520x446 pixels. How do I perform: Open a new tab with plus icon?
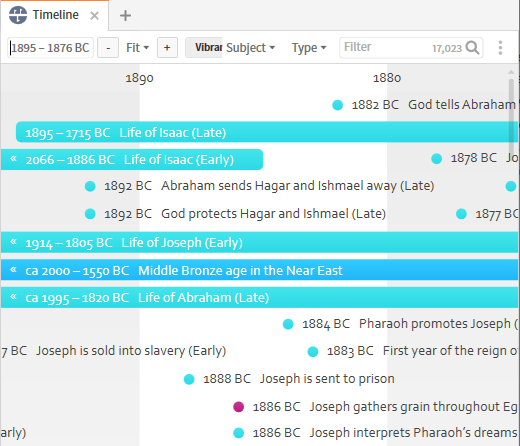[125, 15]
